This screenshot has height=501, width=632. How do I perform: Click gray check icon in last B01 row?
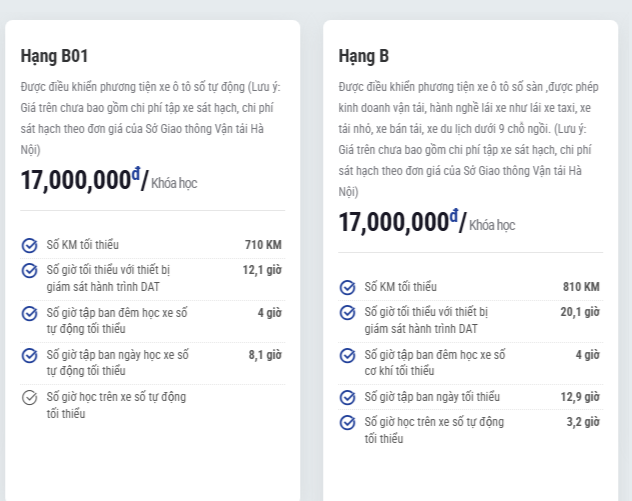(x=29, y=397)
